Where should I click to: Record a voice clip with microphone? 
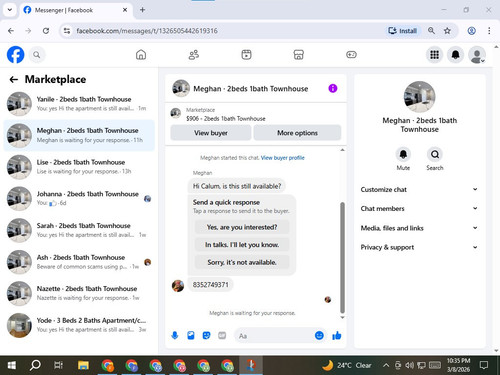pyautogui.click(x=175, y=335)
